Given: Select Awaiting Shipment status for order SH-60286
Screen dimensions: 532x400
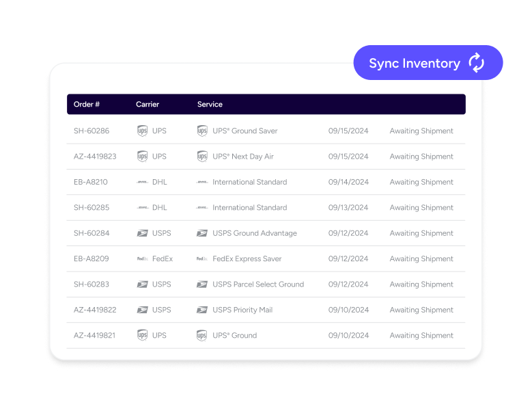Looking at the screenshot, I should point(421,131).
